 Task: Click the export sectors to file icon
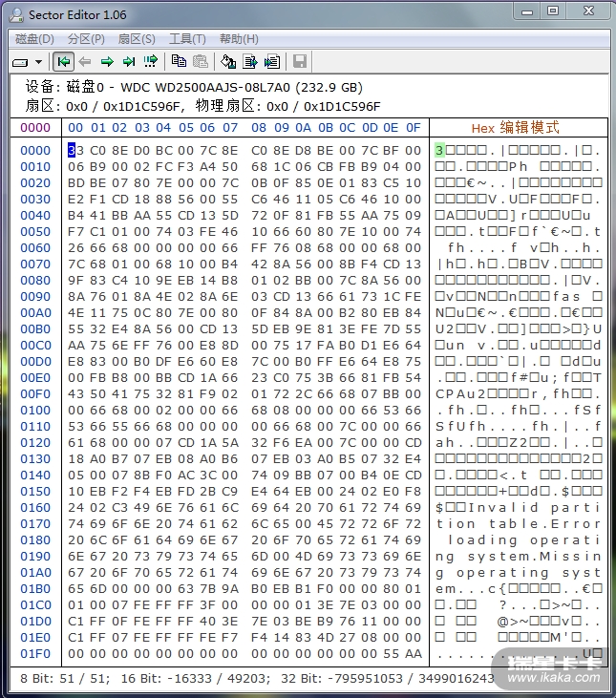[x=250, y=61]
